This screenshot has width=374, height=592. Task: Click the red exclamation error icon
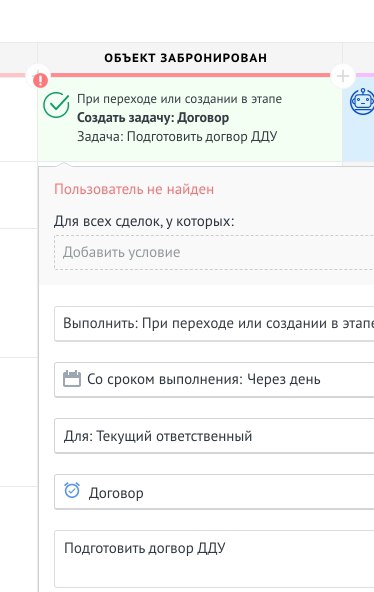click(x=40, y=80)
